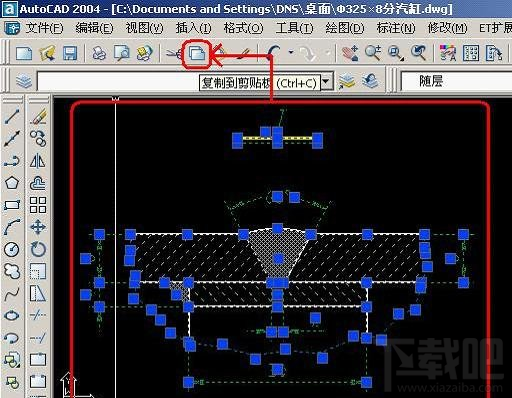Open the 插入(I) menu

click(193, 28)
